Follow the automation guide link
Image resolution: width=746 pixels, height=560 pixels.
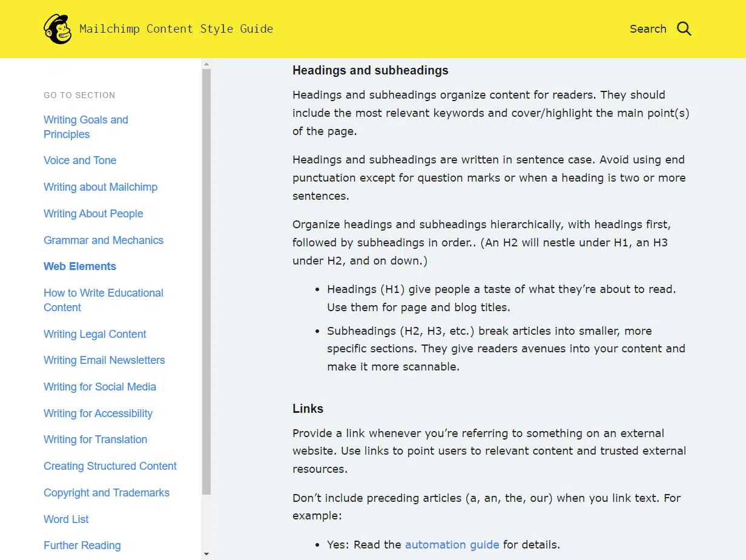click(452, 544)
